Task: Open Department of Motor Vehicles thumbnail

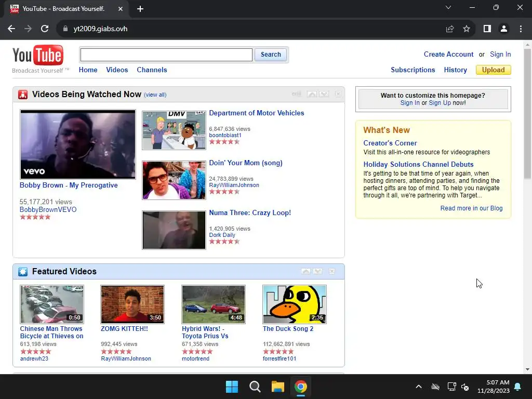Action: [174, 130]
